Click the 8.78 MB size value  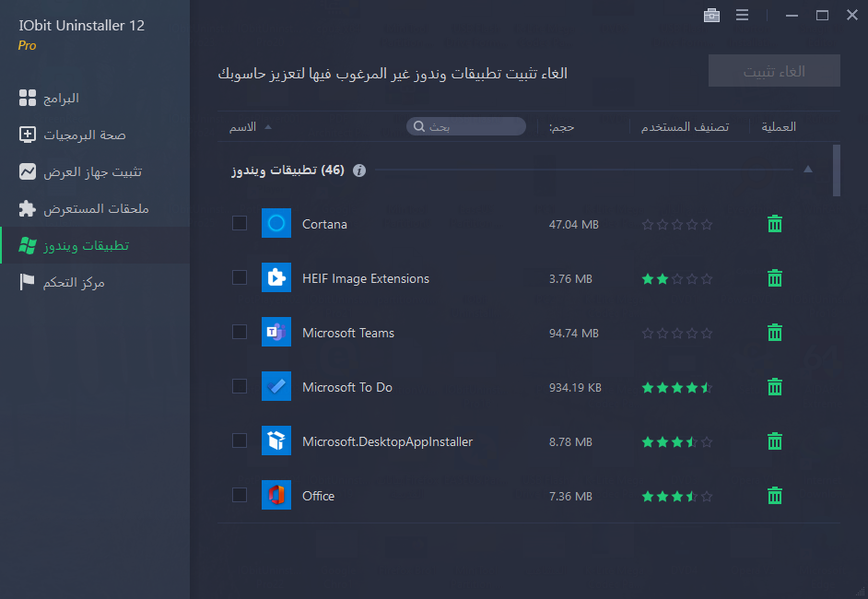coord(570,441)
